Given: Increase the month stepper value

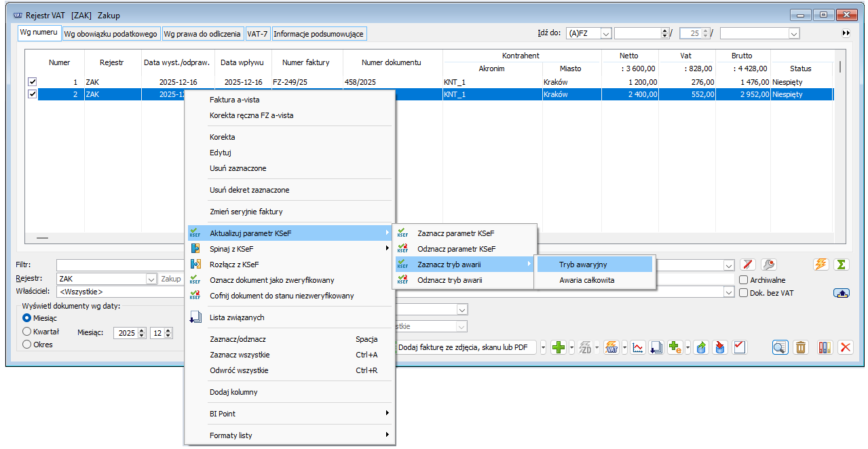Looking at the screenshot, I should pos(168,330).
